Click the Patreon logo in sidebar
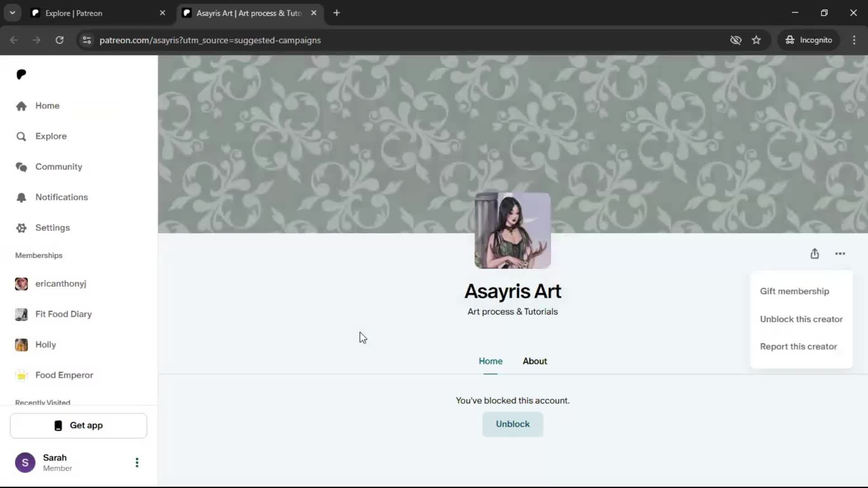The image size is (868, 488). [x=21, y=75]
